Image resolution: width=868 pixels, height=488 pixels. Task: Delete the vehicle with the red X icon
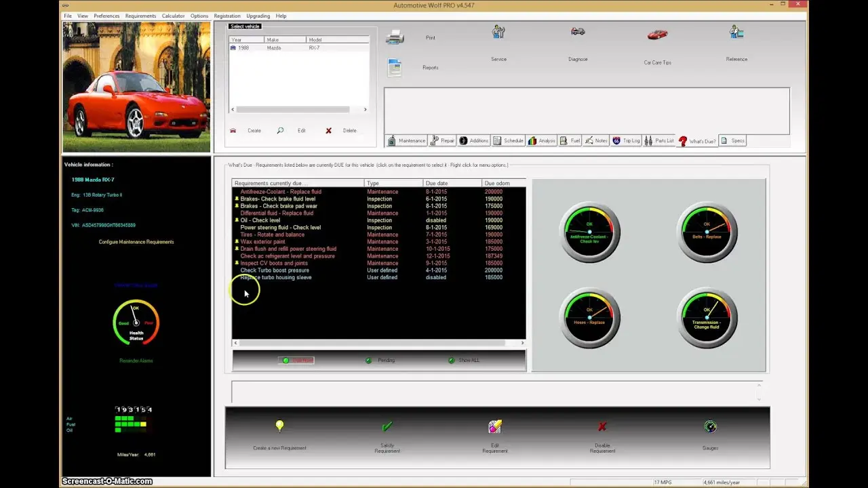pos(328,130)
